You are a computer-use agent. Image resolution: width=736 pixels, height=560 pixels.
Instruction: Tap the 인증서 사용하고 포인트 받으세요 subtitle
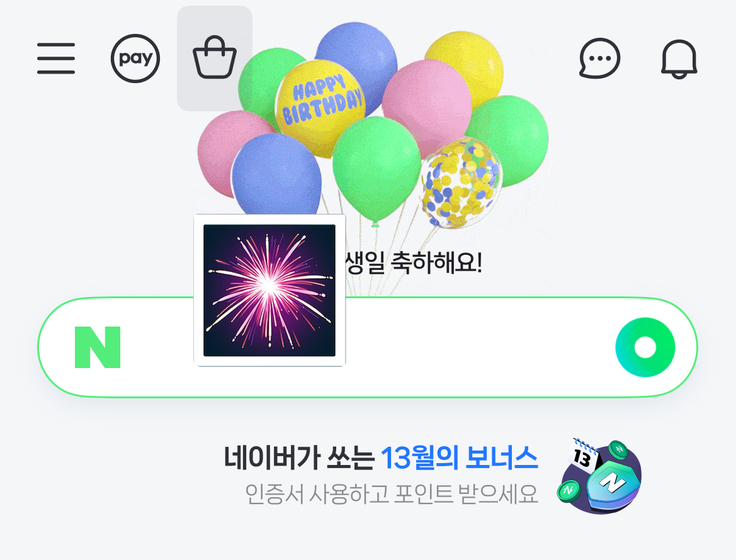pos(391,494)
